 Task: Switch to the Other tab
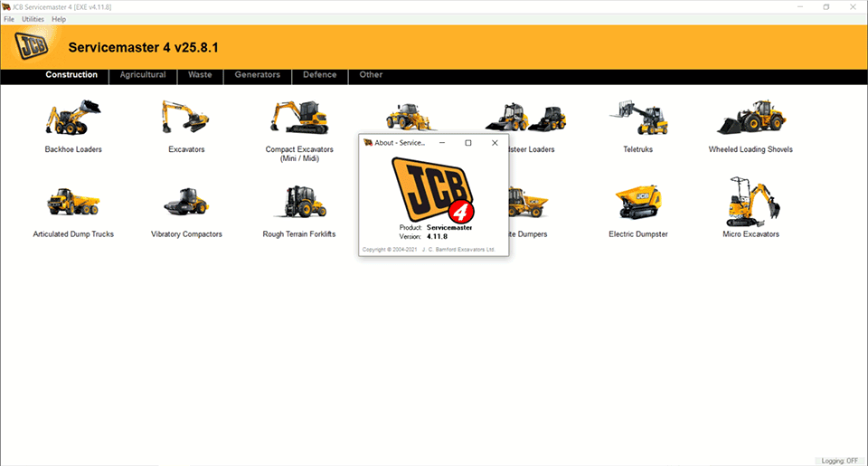[x=371, y=75]
